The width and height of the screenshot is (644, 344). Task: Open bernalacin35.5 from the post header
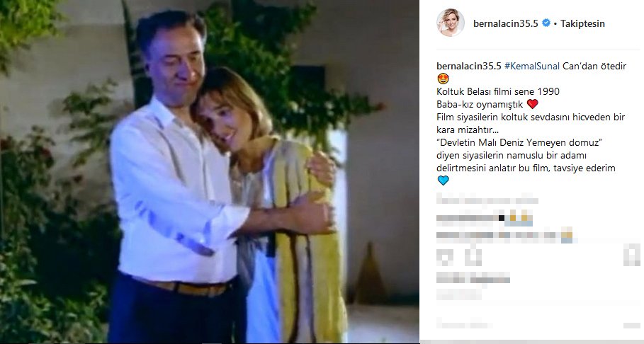click(506, 23)
